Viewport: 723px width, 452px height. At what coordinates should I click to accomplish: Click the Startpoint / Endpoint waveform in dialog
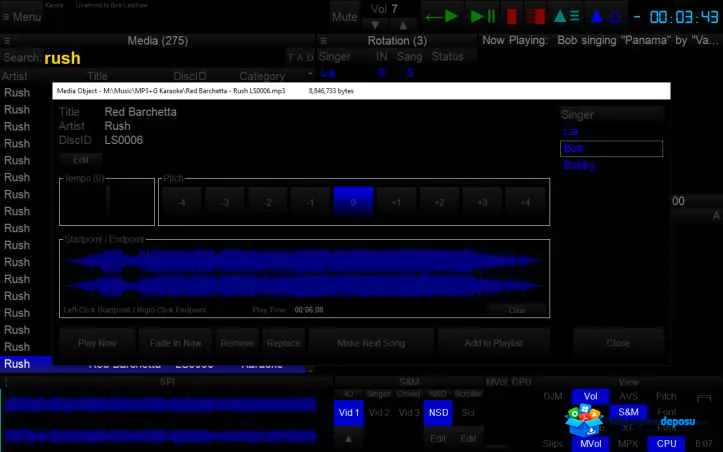pos(304,274)
